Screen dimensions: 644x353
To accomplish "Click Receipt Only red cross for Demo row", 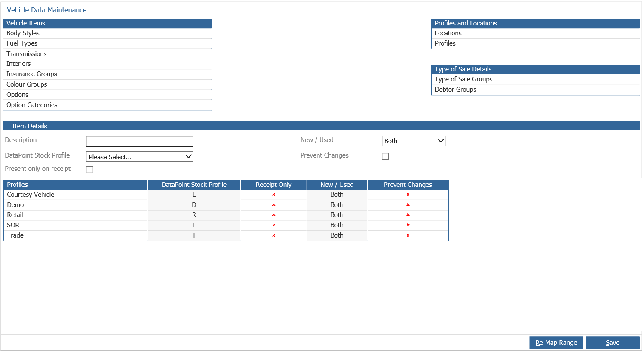I will tap(273, 205).
